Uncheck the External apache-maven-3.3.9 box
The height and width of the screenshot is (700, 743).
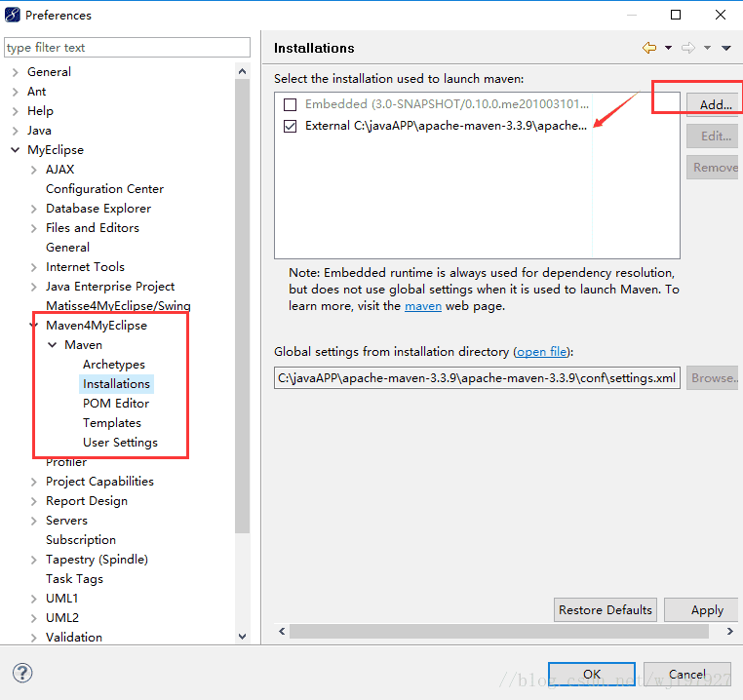(x=290, y=126)
